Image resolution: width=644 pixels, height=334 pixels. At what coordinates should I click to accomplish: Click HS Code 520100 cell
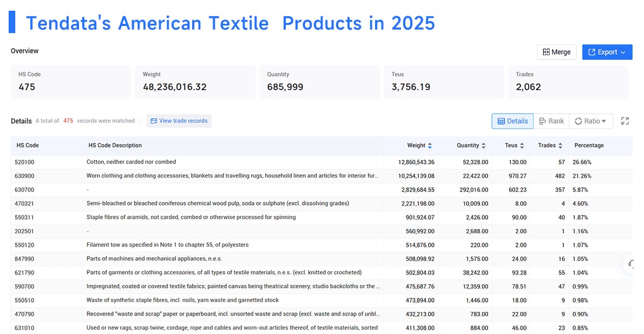pyautogui.click(x=25, y=162)
